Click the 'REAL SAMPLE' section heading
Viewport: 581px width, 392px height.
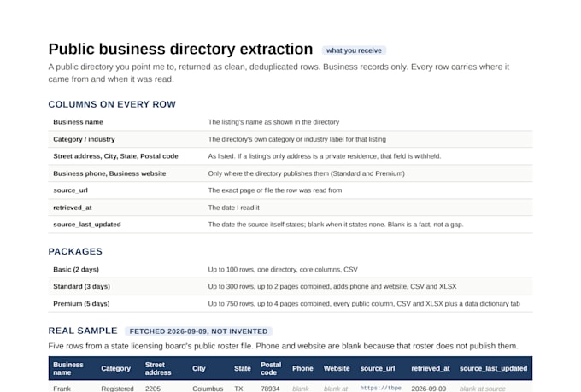pos(83,331)
